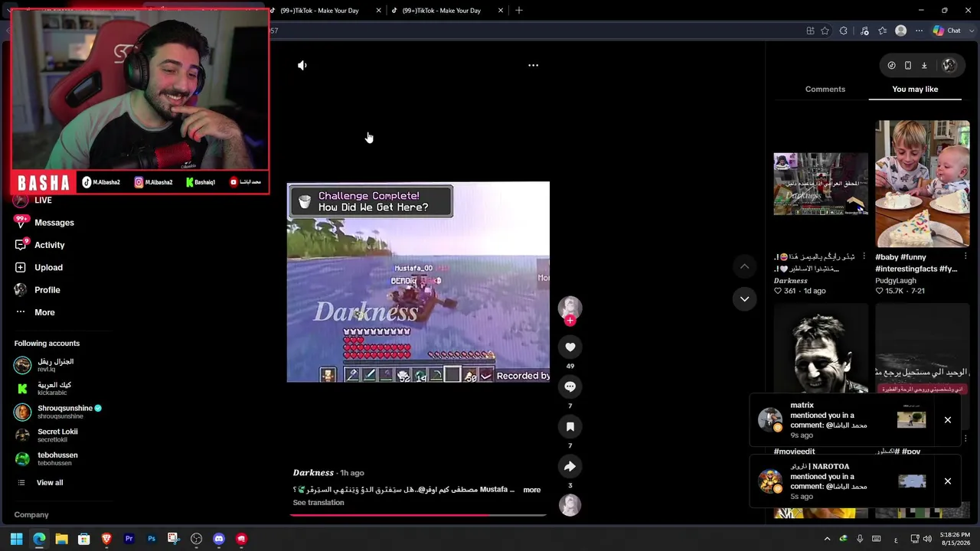This screenshot has height=551, width=980.
Task: Open the video's three-dot options menu
Action: click(x=533, y=66)
